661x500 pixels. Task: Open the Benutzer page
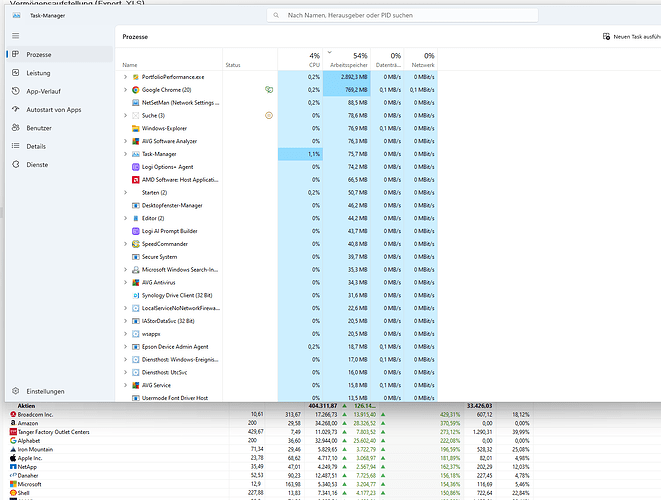point(60,128)
